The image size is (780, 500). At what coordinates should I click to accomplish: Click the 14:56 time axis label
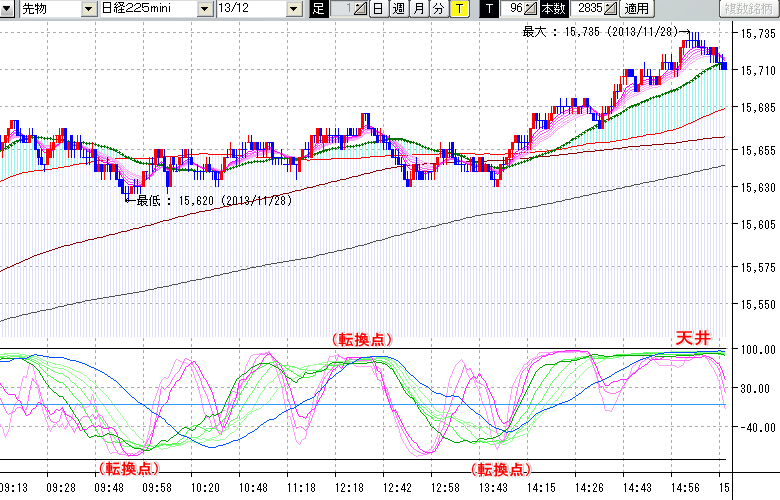pos(685,488)
